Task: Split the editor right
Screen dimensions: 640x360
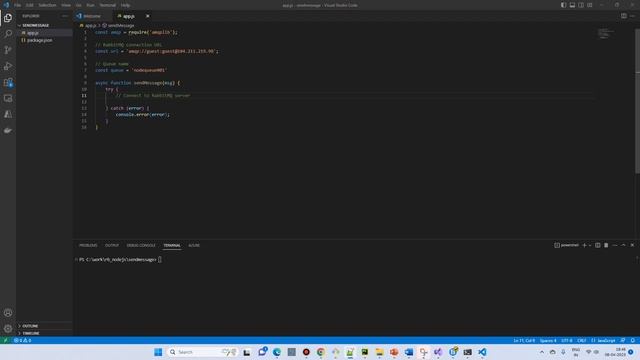Action: coord(624,16)
